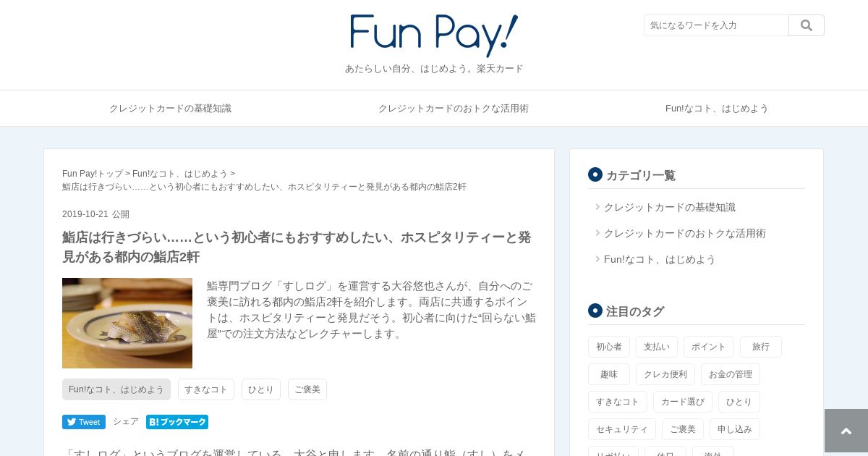Select the すきなコト tag in 注目のタグ sidebar

(618, 402)
